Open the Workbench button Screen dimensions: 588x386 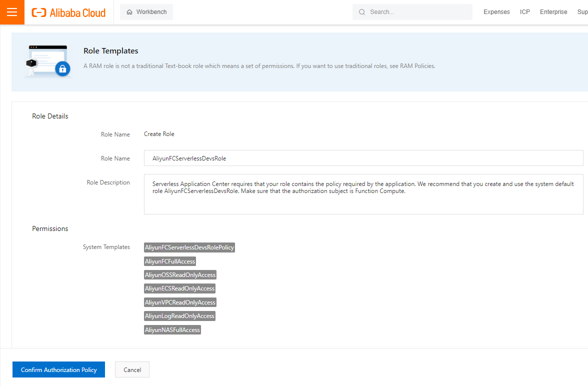tap(146, 12)
